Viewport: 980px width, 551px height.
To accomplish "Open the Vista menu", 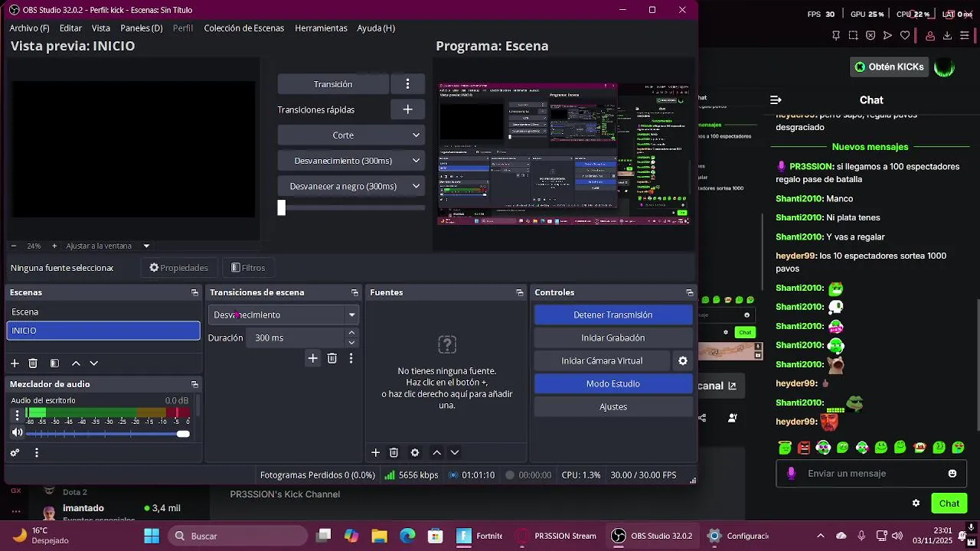I will coord(101,28).
